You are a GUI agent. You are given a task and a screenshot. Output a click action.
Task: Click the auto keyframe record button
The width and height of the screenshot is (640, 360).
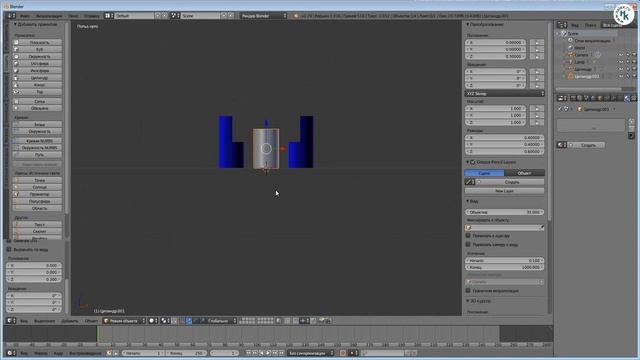(343, 353)
